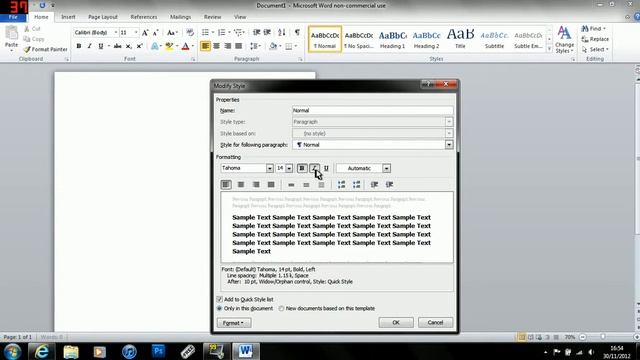Select the Title style in gallery
Image resolution: width=640 pixels, height=360 pixels.
(x=460, y=39)
